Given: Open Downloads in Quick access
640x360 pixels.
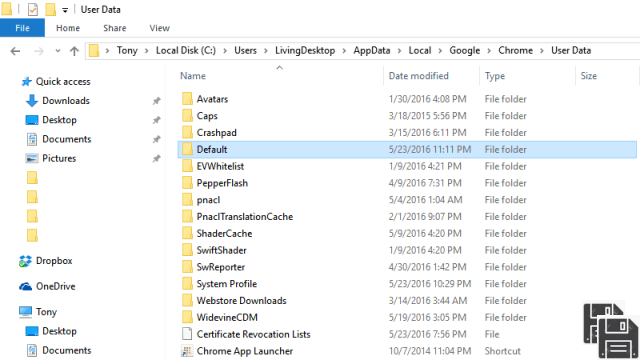Looking at the screenshot, I should (x=66, y=101).
